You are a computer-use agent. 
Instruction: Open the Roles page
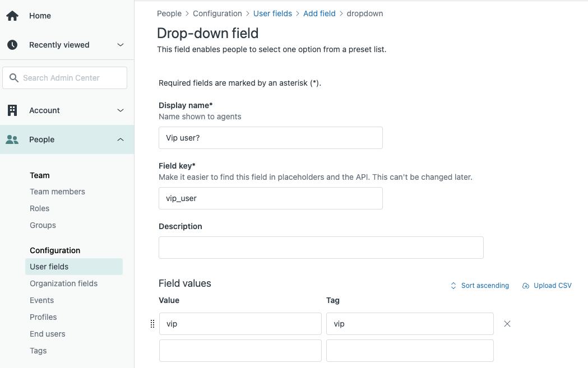pos(39,208)
